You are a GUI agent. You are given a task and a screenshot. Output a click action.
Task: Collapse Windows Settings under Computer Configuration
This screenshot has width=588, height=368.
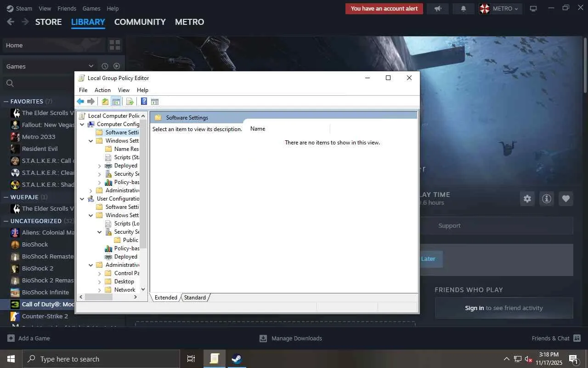coord(91,141)
